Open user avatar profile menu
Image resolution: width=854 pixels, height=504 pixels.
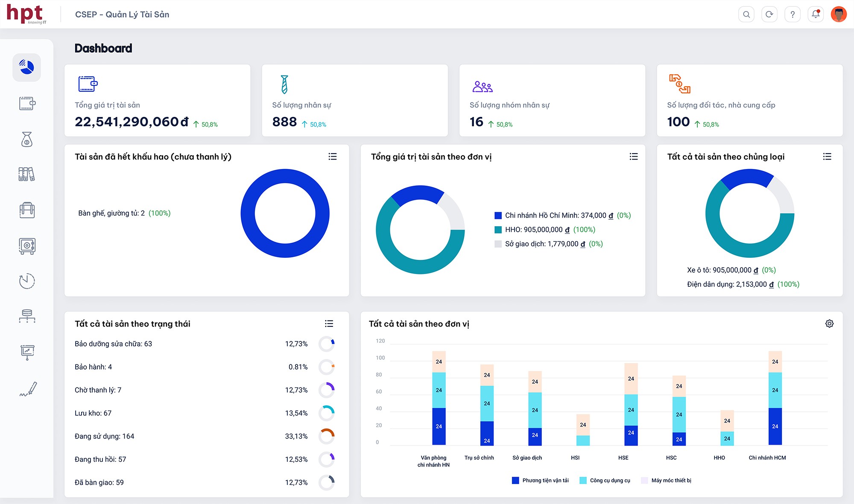click(x=839, y=15)
